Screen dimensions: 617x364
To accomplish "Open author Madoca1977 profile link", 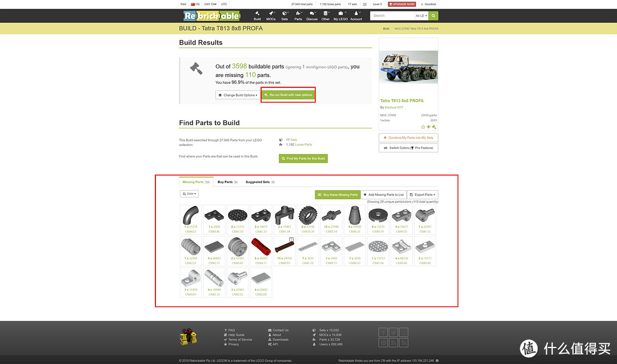I will pyautogui.click(x=394, y=107).
